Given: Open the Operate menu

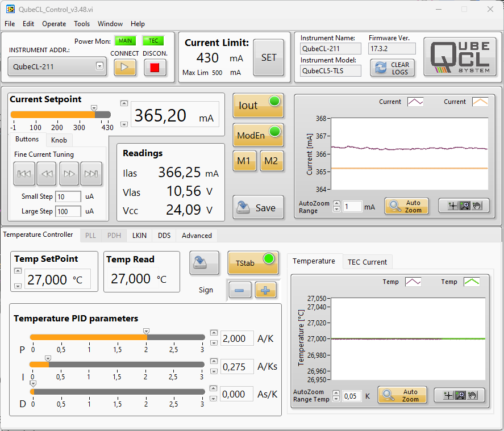Looking at the screenshot, I should click(54, 24).
